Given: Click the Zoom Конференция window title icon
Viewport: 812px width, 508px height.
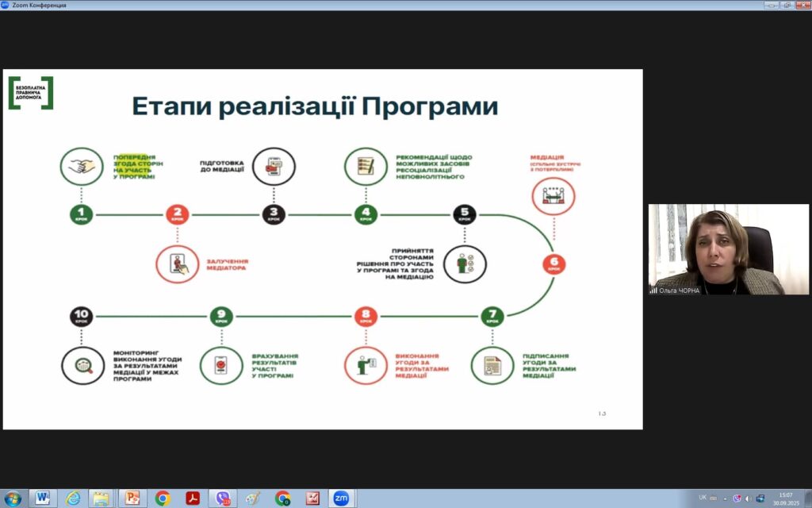Looking at the screenshot, I should pyautogui.click(x=6, y=5).
